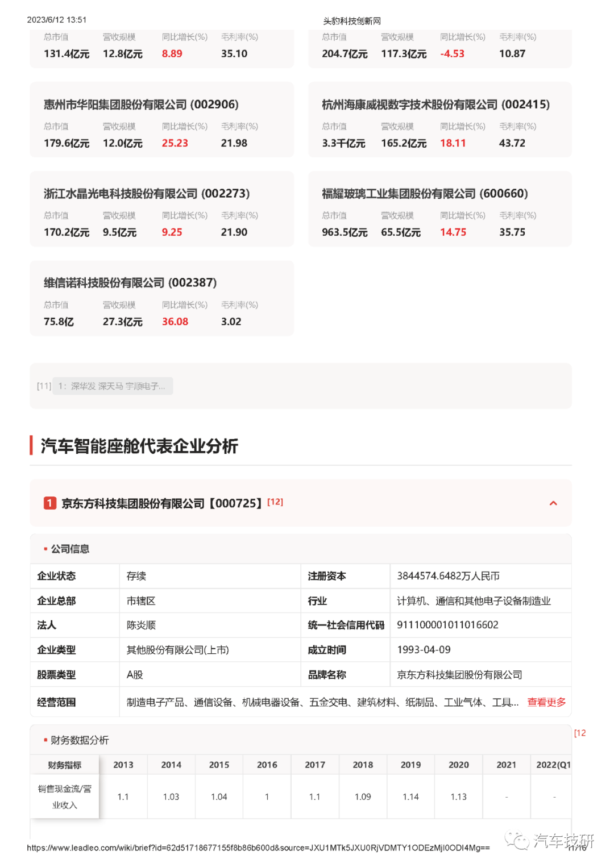
Task: Select 维信诺科技股份有限公司 (002387) card title
Action: tap(130, 283)
